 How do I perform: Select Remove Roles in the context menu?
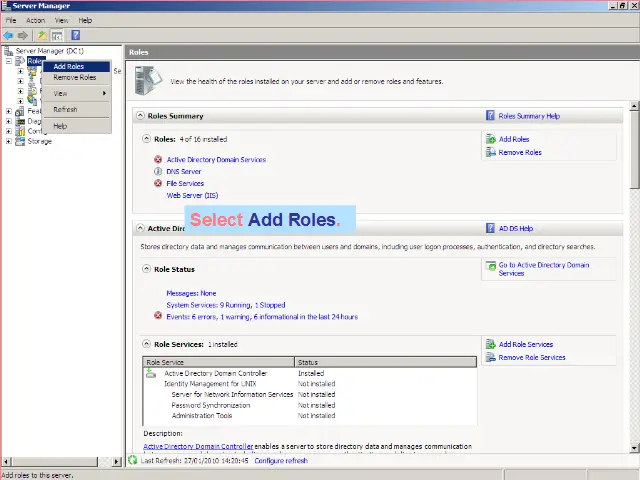(76, 78)
